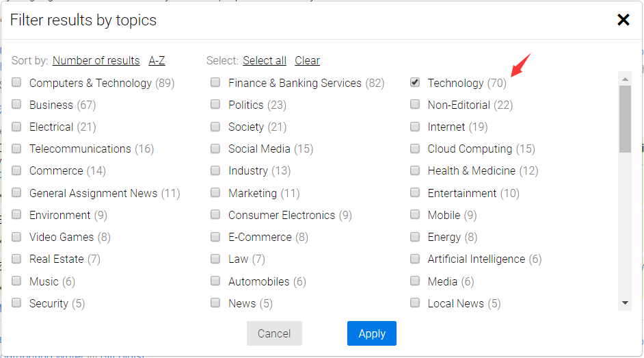Enable the Finance & Banking Services checkbox
This screenshot has height=358, width=644.
pyautogui.click(x=215, y=83)
